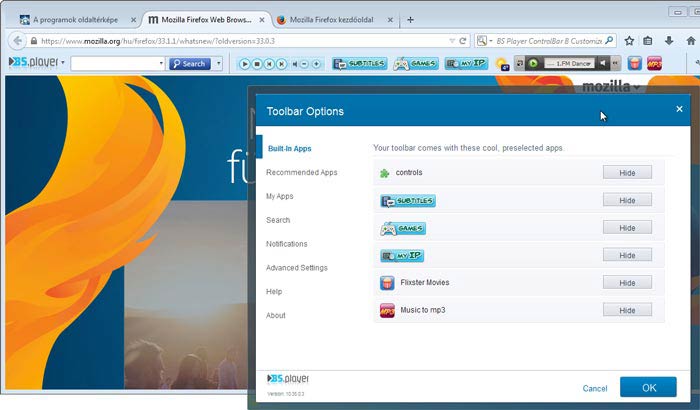Open the bookmarks list icon
This screenshot has width=700, height=410.
click(x=648, y=41)
